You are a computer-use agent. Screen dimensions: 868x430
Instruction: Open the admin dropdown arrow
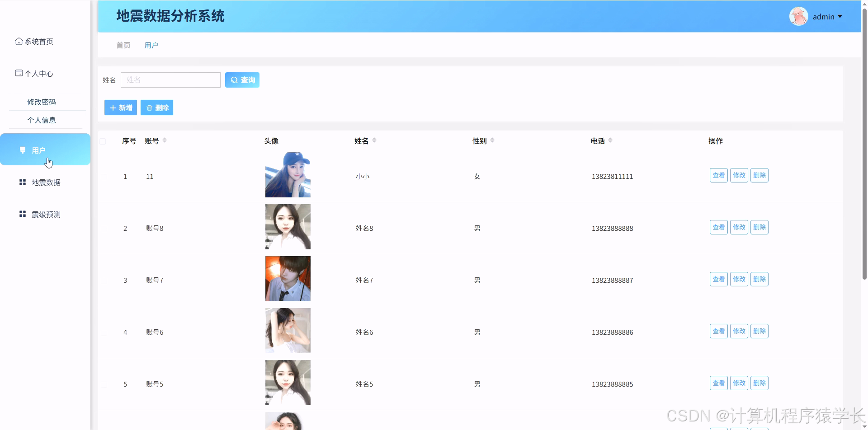840,16
